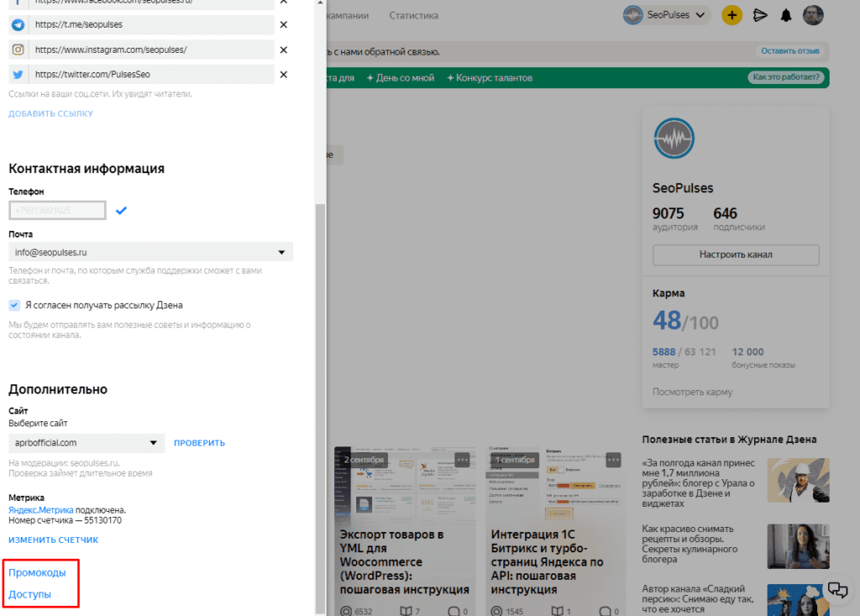This screenshot has height=616, width=860.
Task: Click the Телефон input field
Action: click(57, 211)
